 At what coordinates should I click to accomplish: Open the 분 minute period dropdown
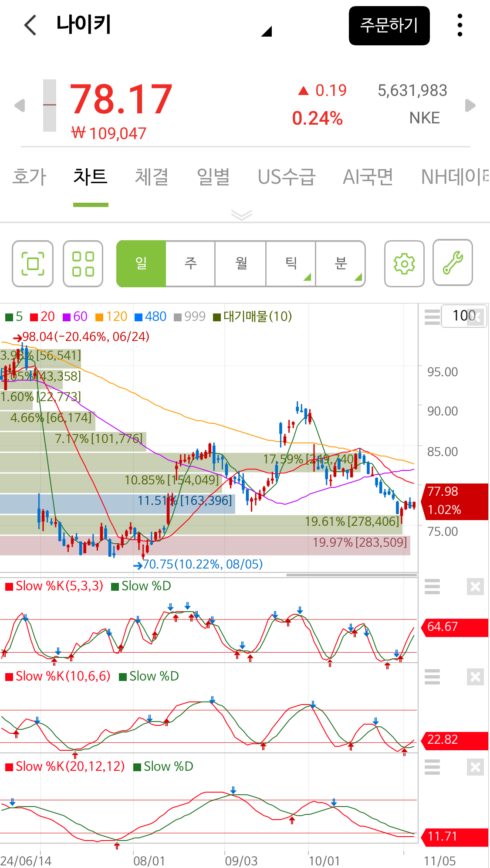[x=341, y=263]
